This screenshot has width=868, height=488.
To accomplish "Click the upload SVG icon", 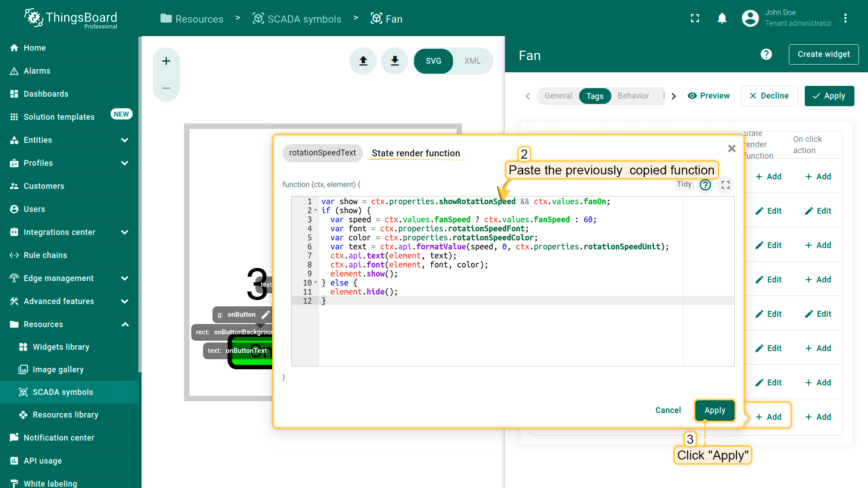I will point(363,61).
